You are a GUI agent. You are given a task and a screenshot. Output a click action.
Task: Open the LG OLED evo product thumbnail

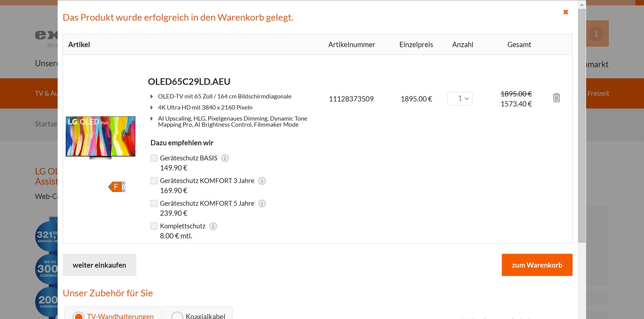coord(101,137)
